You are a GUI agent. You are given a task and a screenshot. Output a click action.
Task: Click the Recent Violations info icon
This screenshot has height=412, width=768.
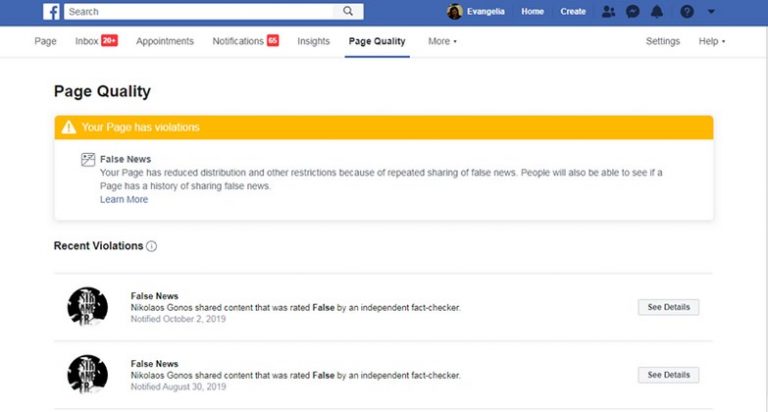(152, 246)
